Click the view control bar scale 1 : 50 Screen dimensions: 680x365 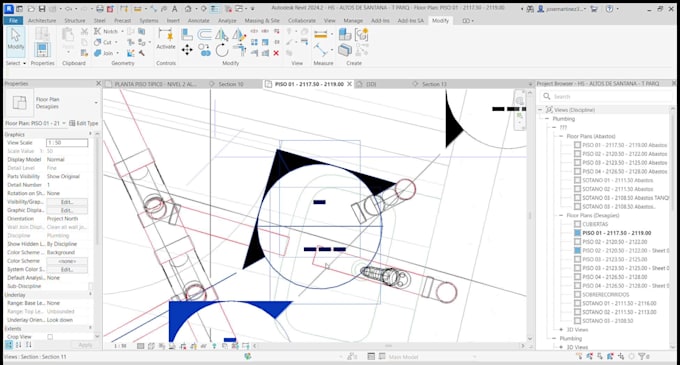[x=120, y=346]
